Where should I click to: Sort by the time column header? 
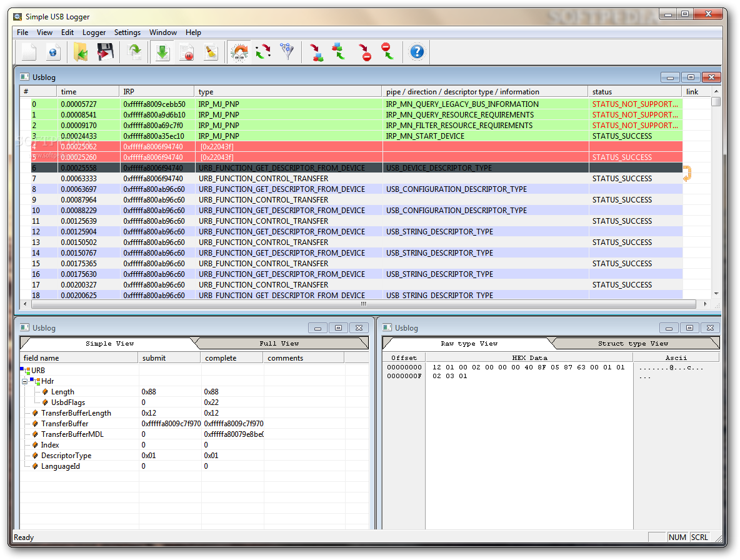coord(87,91)
